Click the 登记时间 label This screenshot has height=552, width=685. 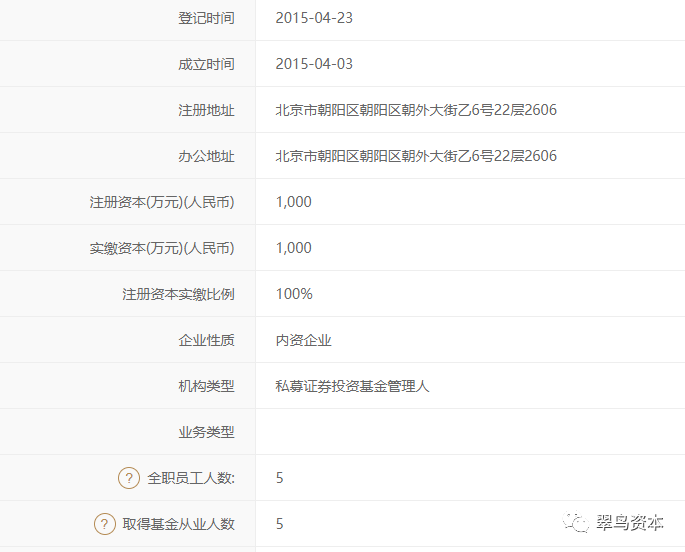coord(206,18)
